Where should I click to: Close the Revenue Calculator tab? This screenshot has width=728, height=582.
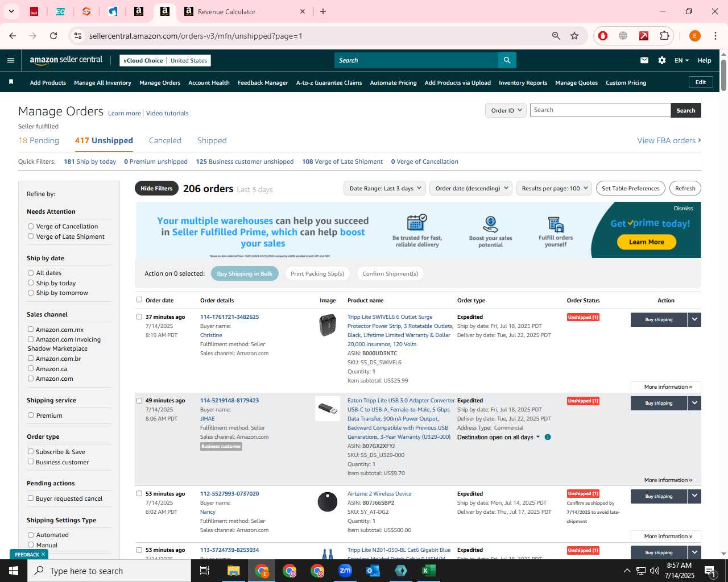303,11
